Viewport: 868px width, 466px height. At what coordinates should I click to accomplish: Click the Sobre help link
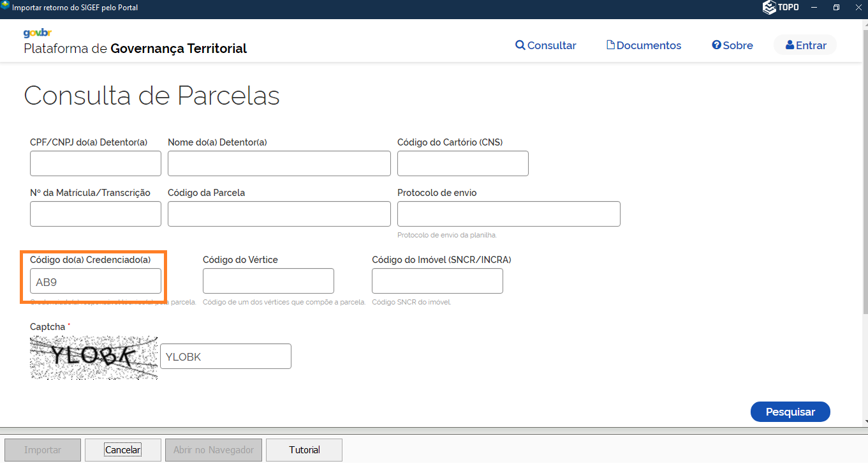[x=732, y=45]
